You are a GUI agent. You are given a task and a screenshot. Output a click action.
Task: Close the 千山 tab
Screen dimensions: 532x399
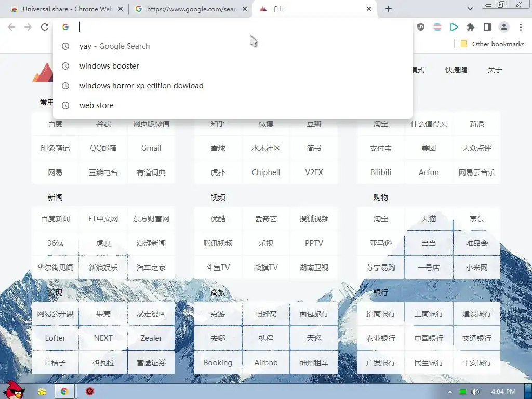[369, 9]
